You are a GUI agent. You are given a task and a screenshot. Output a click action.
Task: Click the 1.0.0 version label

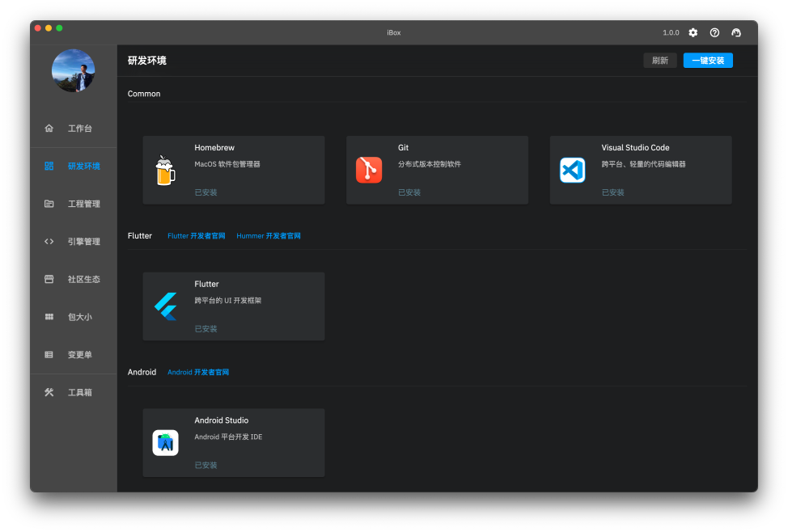tap(671, 32)
